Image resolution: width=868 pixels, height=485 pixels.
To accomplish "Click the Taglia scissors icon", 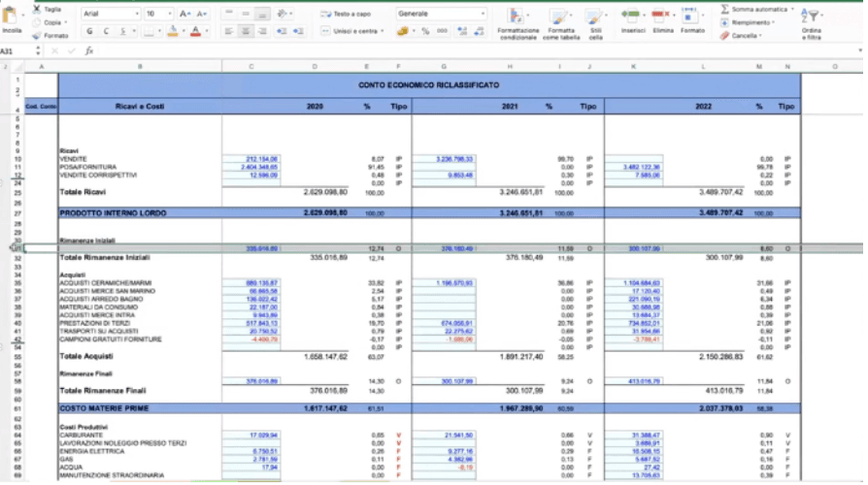I will pyautogui.click(x=37, y=8).
